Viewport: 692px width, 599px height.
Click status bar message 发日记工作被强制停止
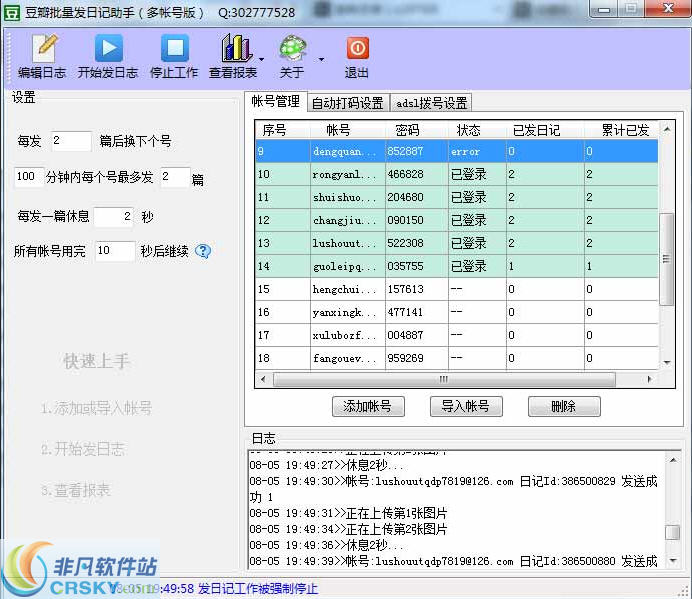258,588
